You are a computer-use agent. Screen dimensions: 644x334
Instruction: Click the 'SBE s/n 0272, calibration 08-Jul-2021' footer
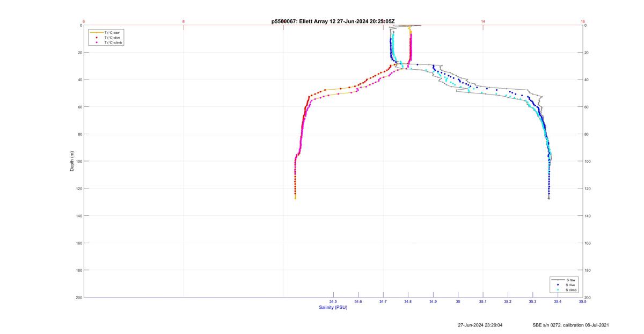pyautogui.click(x=570, y=325)
